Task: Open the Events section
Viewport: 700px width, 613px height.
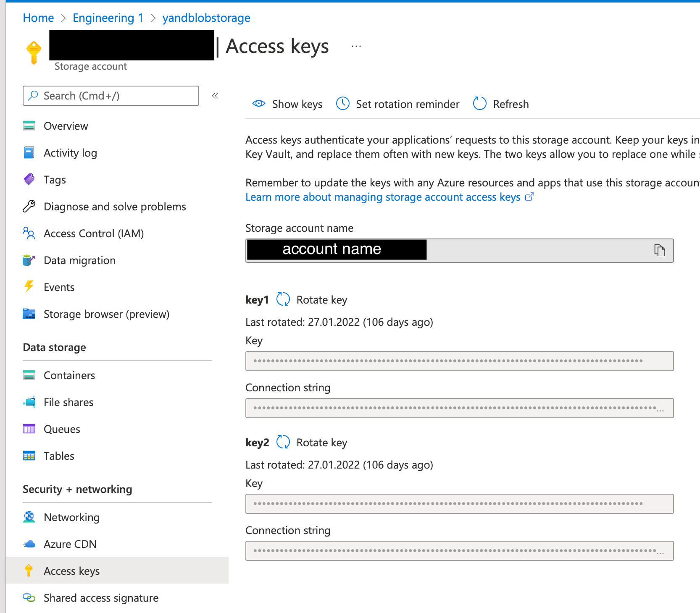Action: pyautogui.click(x=59, y=287)
